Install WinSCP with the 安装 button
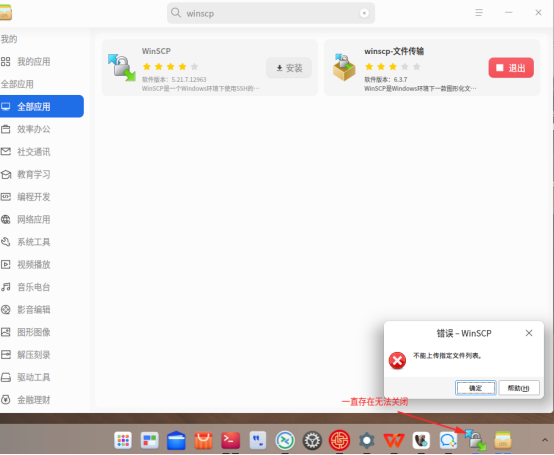 [x=289, y=68]
